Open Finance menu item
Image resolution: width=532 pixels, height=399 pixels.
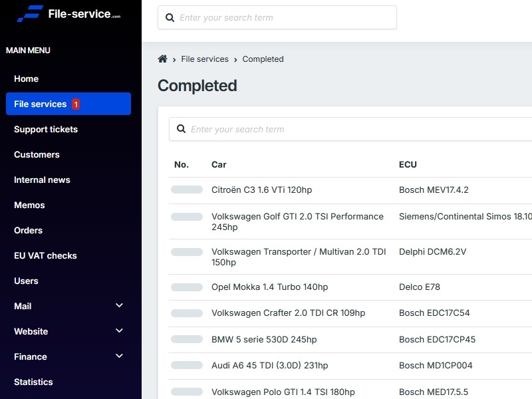(31, 357)
